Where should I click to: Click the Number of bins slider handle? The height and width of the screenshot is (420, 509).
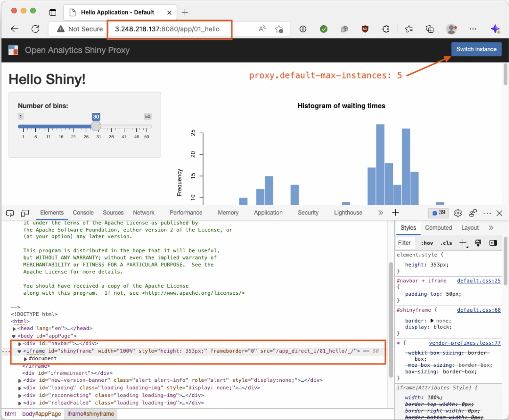[96, 126]
